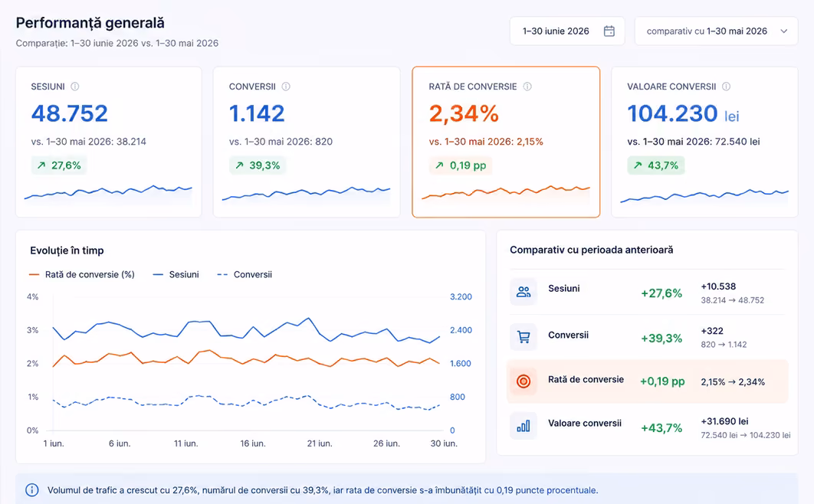Image resolution: width=814 pixels, height=504 pixels.
Task: Click the +43,7% value in Valoare conversii row
Action: coord(661,428)
